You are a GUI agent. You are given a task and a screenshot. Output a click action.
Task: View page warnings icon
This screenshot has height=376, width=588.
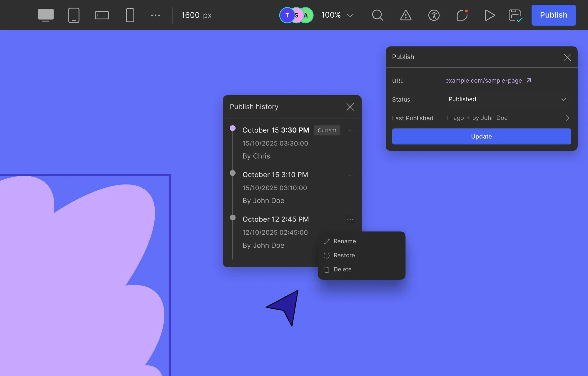coord(405,15)
